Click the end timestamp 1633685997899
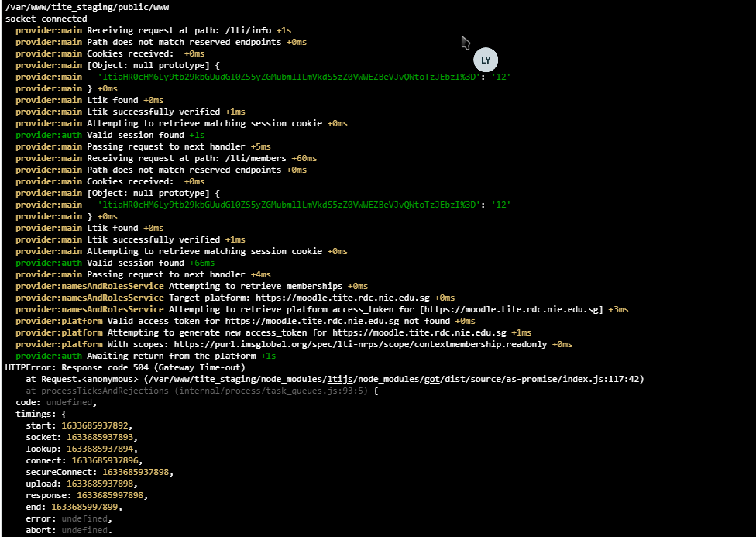The image size is (756, 537). [85, 507]
